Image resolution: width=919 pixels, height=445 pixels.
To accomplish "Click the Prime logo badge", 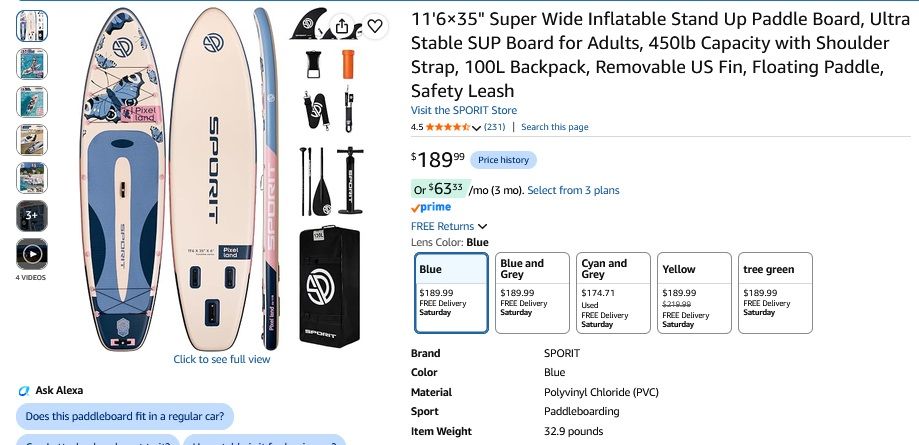I will tap(431, 207).
